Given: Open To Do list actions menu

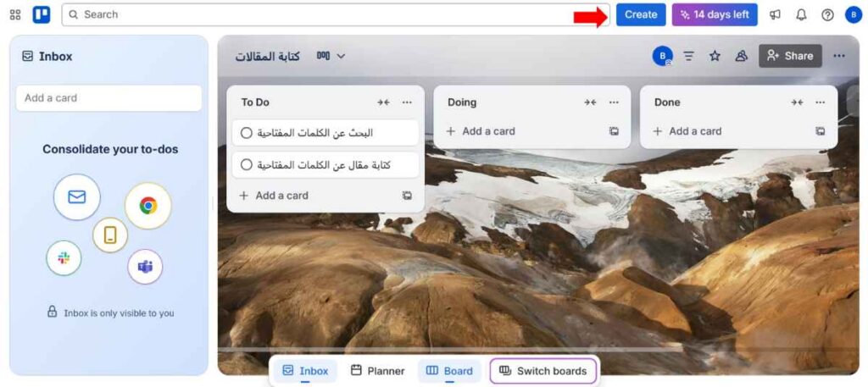Looking at the screenshot, I should (x=407, y=102).
